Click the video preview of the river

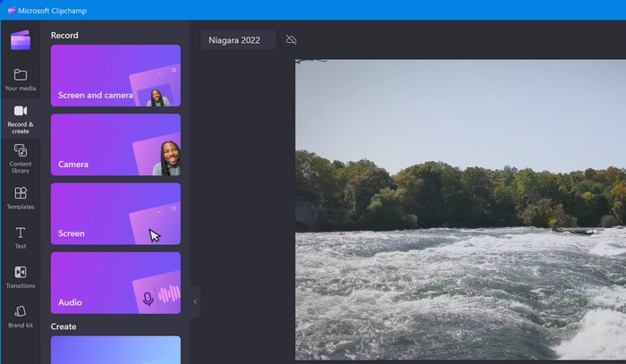461,209
